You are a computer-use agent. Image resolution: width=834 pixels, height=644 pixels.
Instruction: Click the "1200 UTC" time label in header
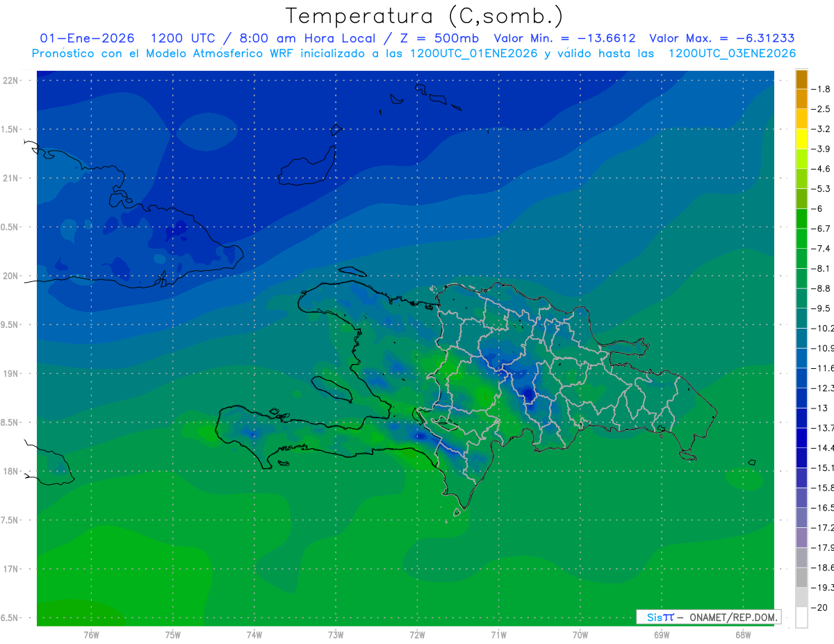pyautogui.click(x=183, y=38)
